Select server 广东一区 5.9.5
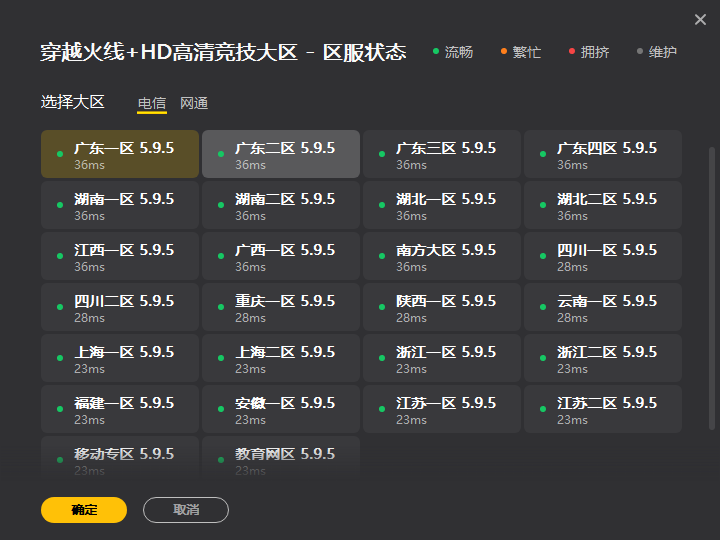Screen dimensions: 720x540 coord(120,154)
